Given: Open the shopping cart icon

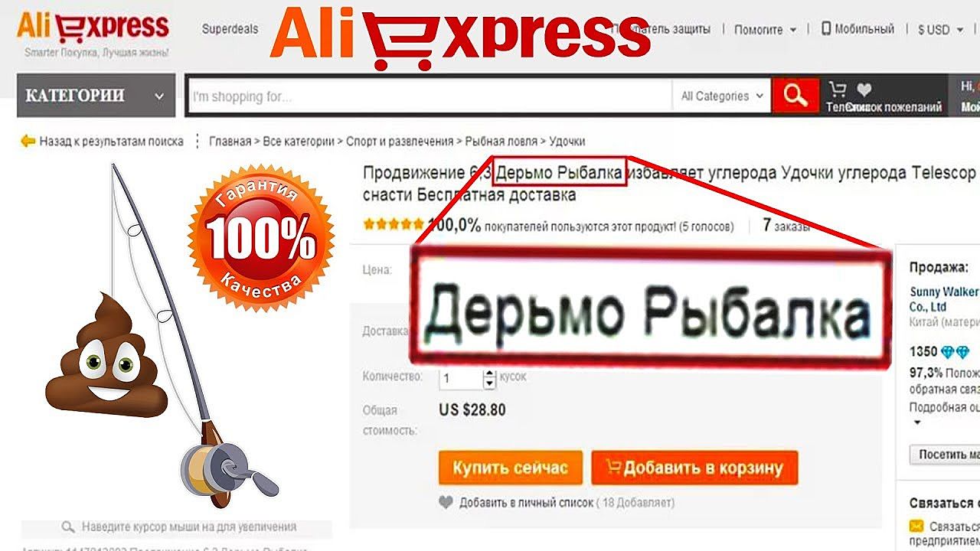Looking at the screenshot, I should click(838, 90).
